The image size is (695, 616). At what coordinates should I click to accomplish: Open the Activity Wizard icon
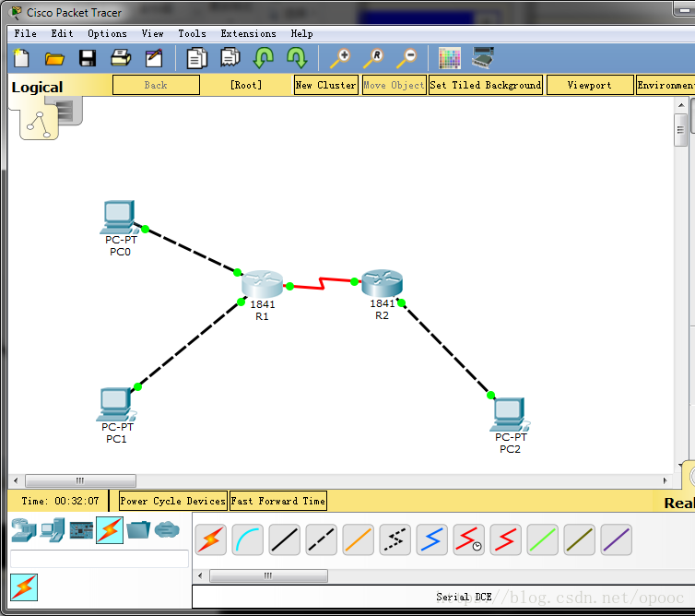pos(154,58)
